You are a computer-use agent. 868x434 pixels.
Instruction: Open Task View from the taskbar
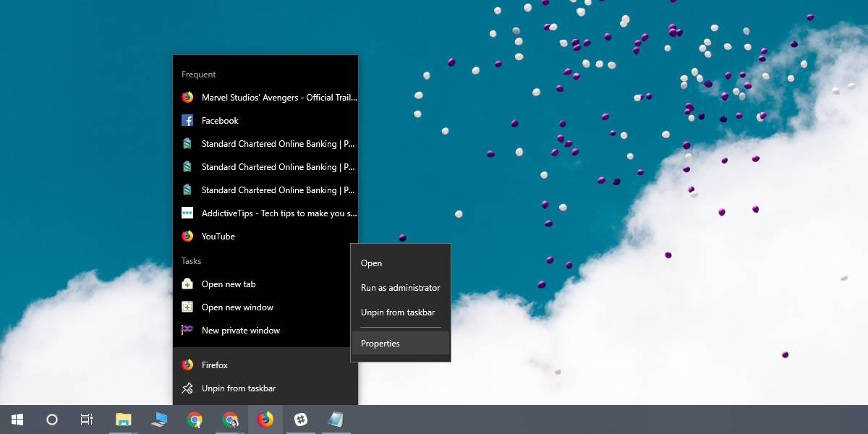tap(87, 420)
